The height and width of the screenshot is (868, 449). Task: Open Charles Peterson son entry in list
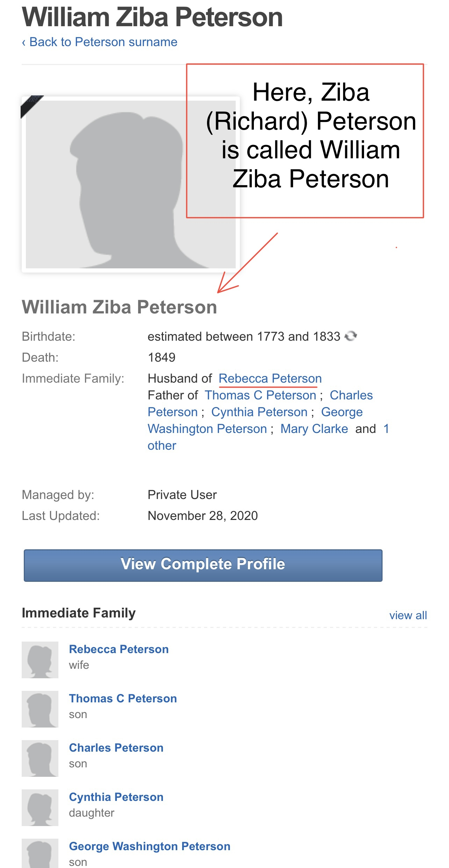[x=116, y=748]
